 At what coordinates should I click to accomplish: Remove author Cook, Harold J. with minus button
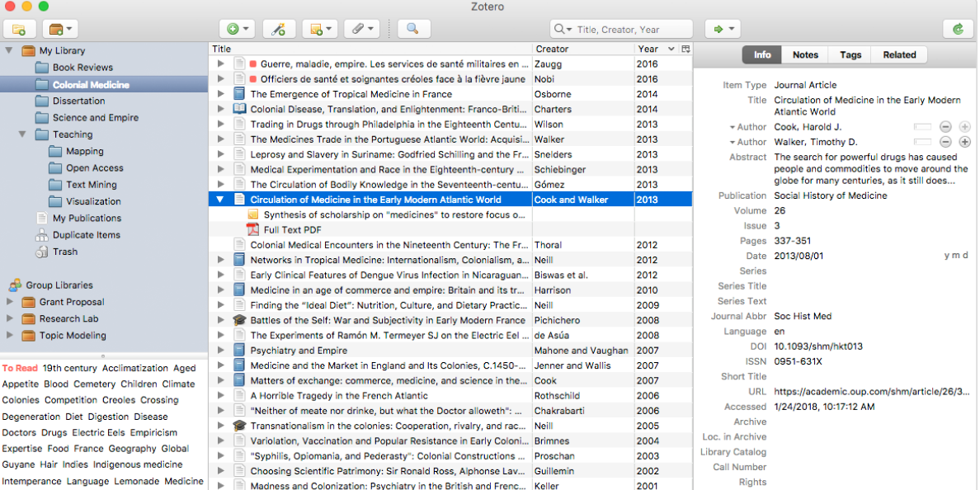point(945,126)
